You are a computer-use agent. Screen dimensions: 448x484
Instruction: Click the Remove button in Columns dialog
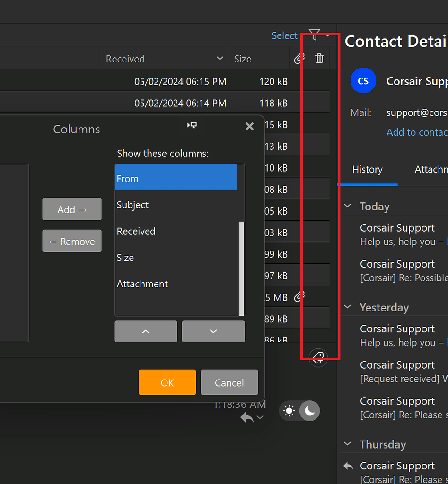pos(72,242)
